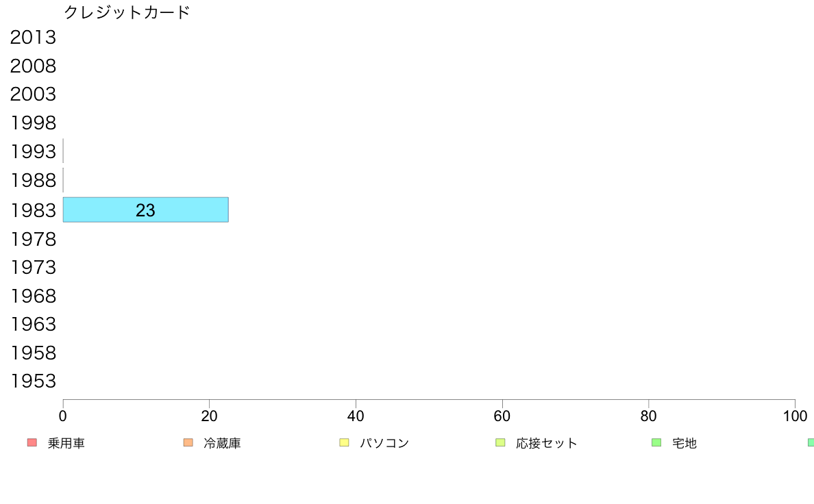814x504 pixels.
Task: Click the 2003 year label
Action: tap(33, 94)
